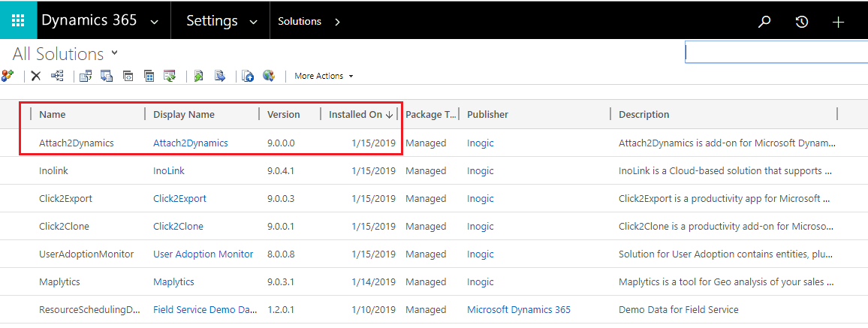Open Inogic publisher link in Click2Clone row
Image resolution: width=868 pixels, height=328 pixels.
(x=480, y=226)
